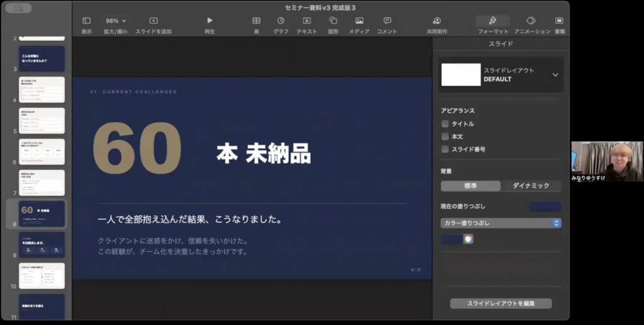Screen dimensions: 644x325
Task: Expand the カラー塗りつぶし fill type dropdown
Action: 501,223
